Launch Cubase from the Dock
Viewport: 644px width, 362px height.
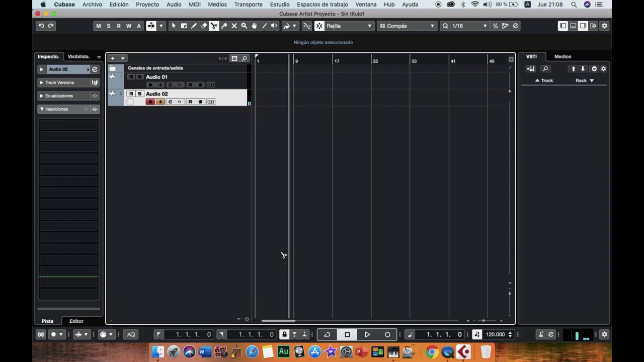463,352
